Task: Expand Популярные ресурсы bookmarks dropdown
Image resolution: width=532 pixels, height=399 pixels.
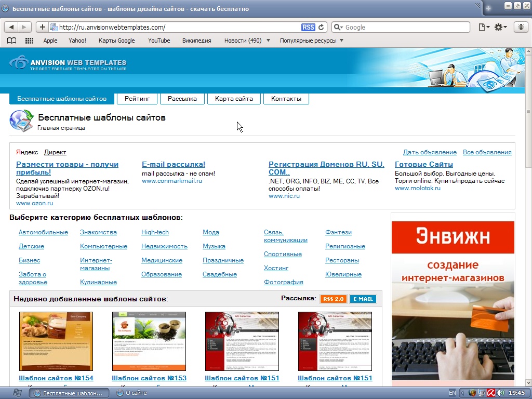Action: [x=342, y=41]
